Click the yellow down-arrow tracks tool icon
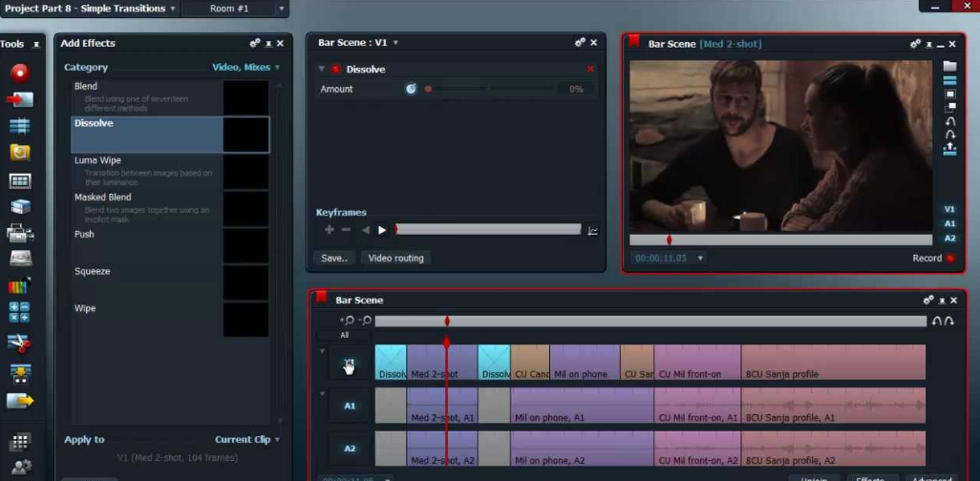Viewport: 980px width, 481px height. point(20,373)
